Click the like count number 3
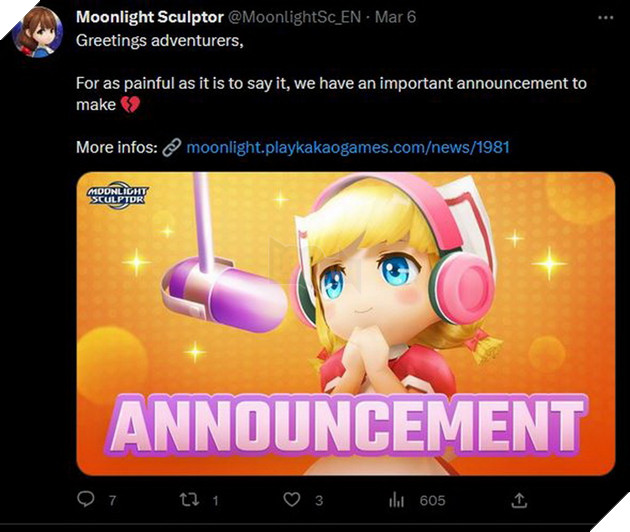This screenshot has width=630, height=532. tap(321, 500)
